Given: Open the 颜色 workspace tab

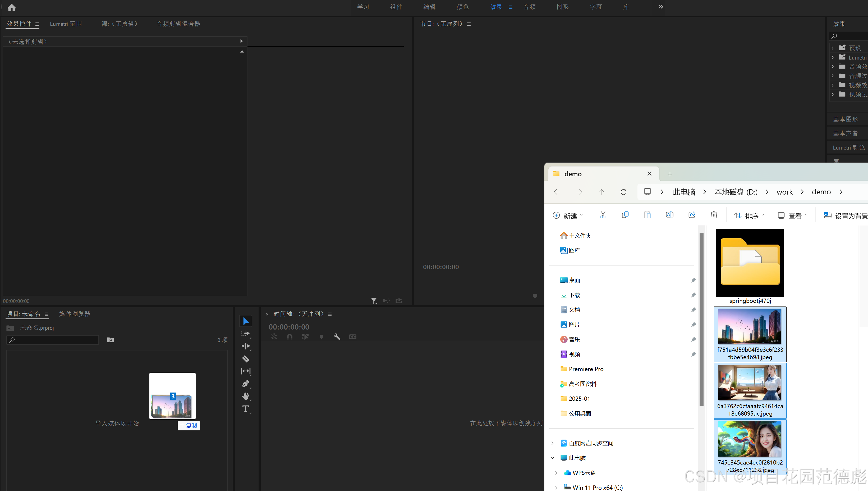Looking at the screenshot, I should [462, 7].
